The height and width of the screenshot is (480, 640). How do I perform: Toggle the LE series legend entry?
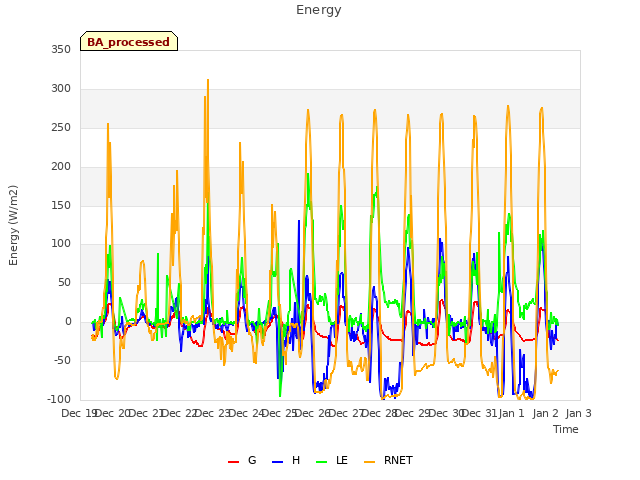[x=332, y=460]
